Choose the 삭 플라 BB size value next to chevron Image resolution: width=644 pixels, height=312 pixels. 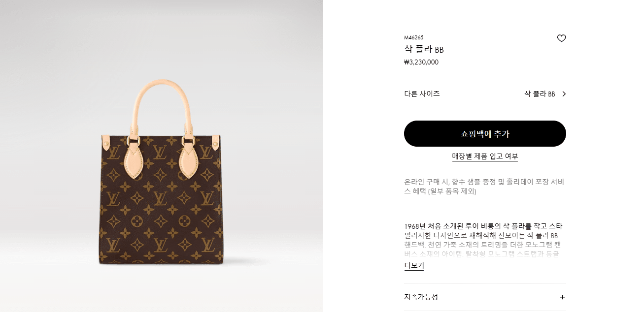540,94
